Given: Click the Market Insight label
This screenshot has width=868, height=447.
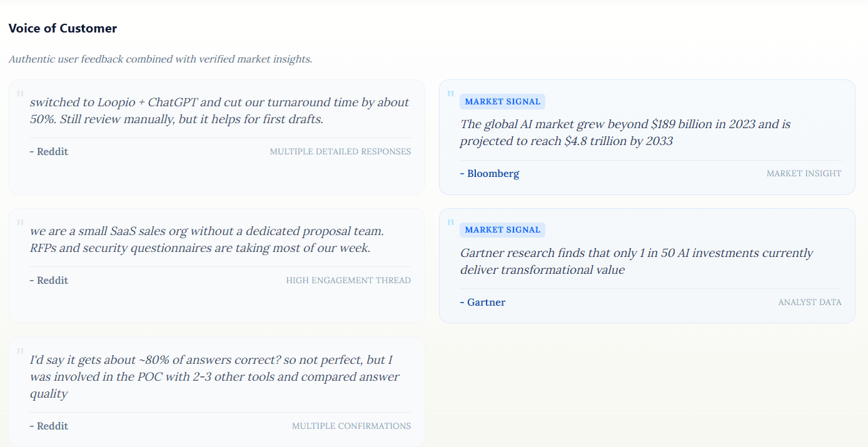Looking at the screenshot, I should tap(804, 174).
